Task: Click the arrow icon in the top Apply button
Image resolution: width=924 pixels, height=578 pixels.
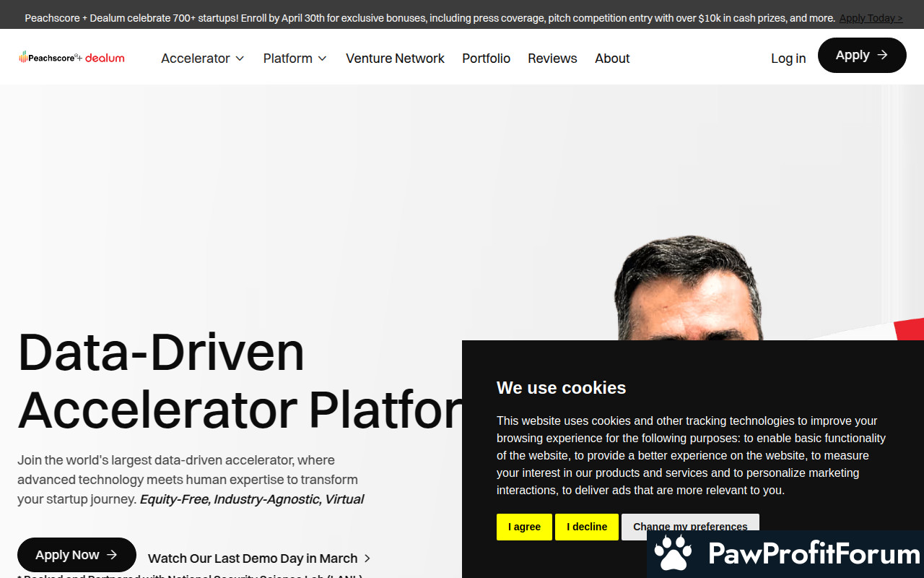Action: [x=882, y=55]
